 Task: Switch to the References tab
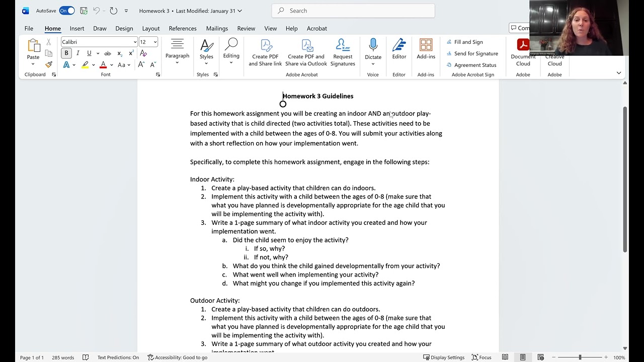[183, 29]
